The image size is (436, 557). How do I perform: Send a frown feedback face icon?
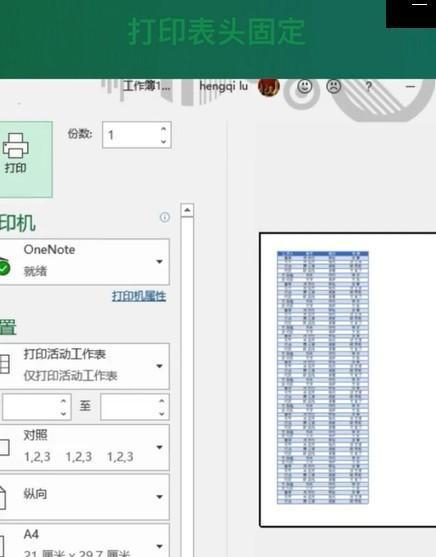coord(334,86)
